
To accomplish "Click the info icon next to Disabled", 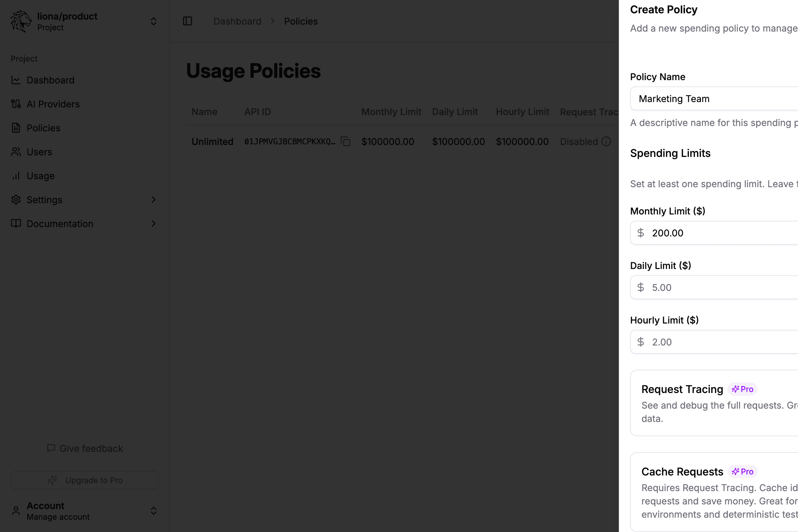I will pyautogui.click(x=606, y=142).
